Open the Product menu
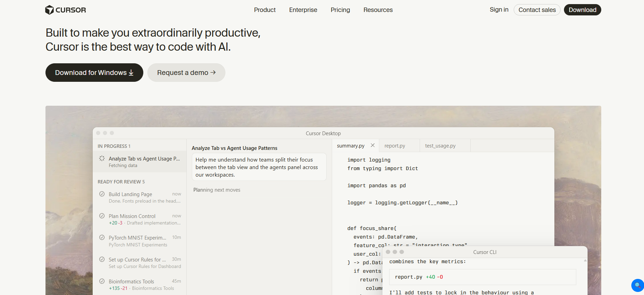This screenshot has height=295, width=644. point(265,10)
